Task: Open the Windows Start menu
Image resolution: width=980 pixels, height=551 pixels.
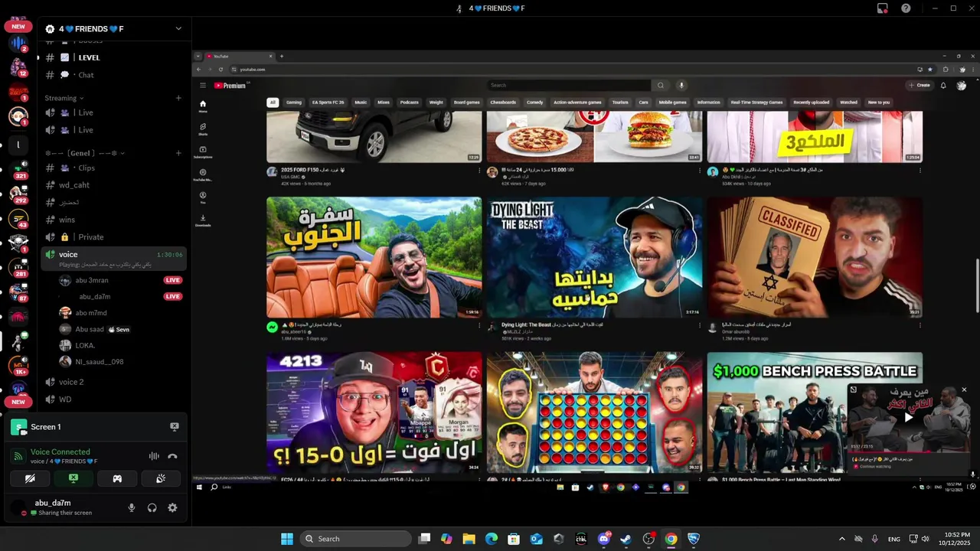Action: tap(287, 539)
